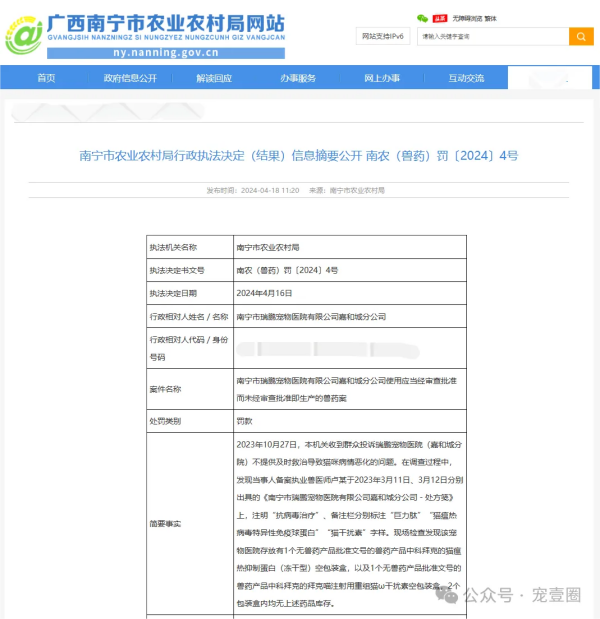Select the 行政相对人代码／身份号码 label cell

pos(190,348)
